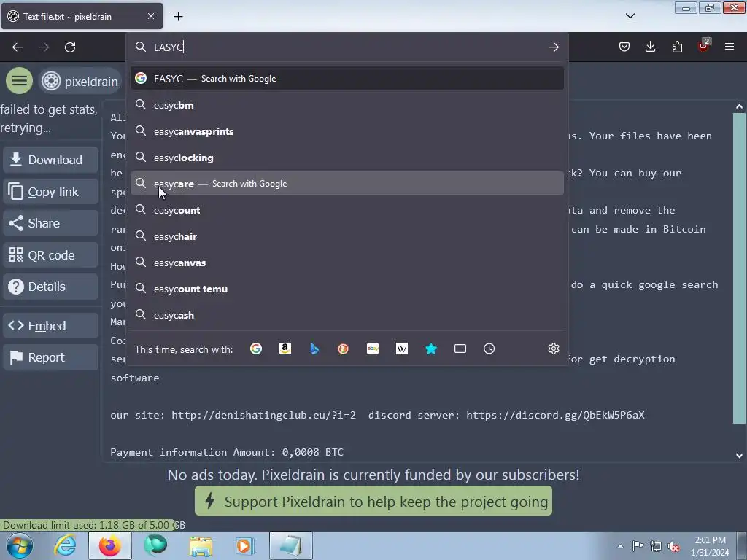
Task: Click the discord.gg link text
Action: [555, 415]
